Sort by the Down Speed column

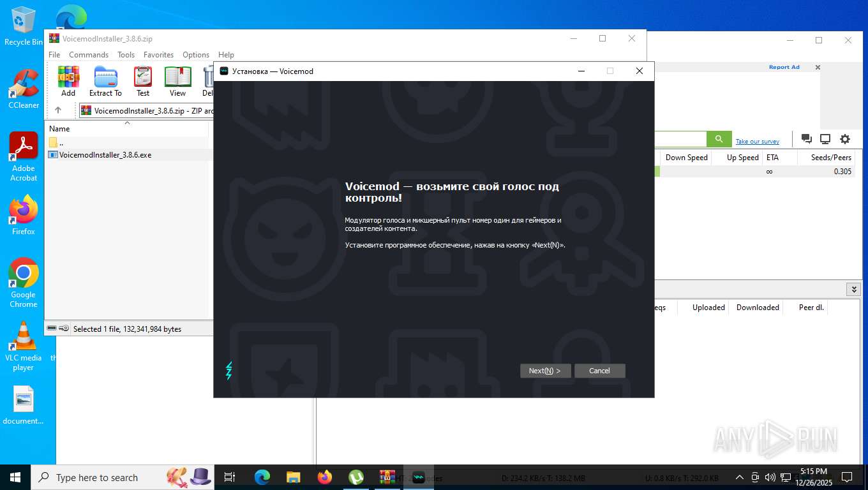pos(686,158)
